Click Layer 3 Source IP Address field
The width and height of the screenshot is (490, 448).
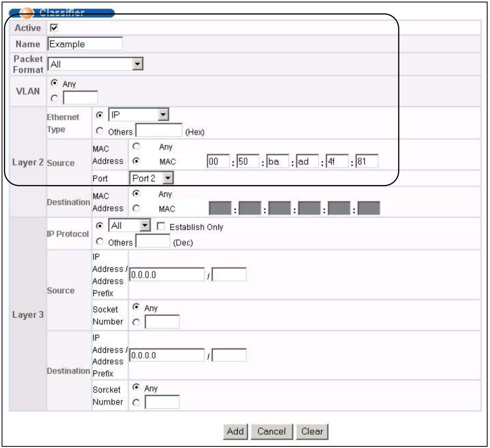click(167, 274)
